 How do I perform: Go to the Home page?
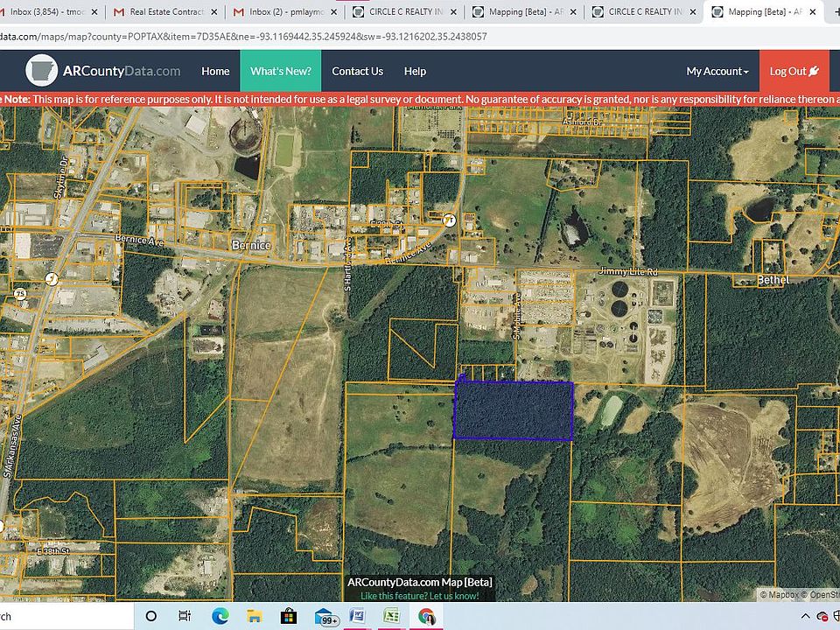(x=215, y=71)
